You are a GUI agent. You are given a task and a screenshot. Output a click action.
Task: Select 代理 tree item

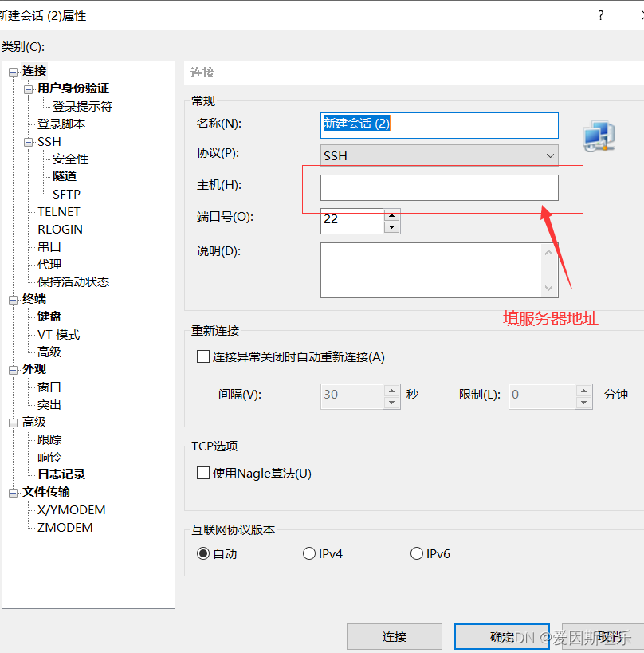click(x=49, y=264)
